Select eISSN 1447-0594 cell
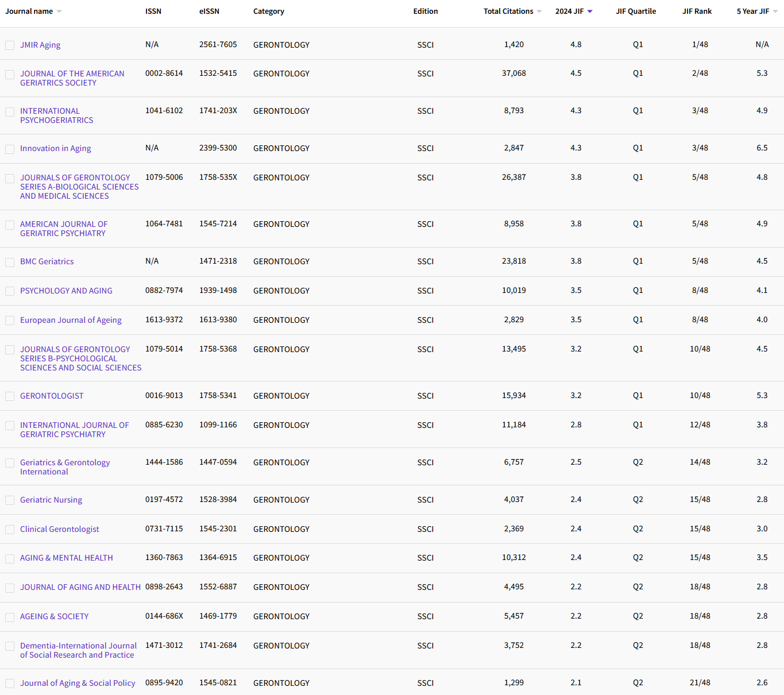The width and height of the screenshot is (784, 695). click(x=218, y=462)
